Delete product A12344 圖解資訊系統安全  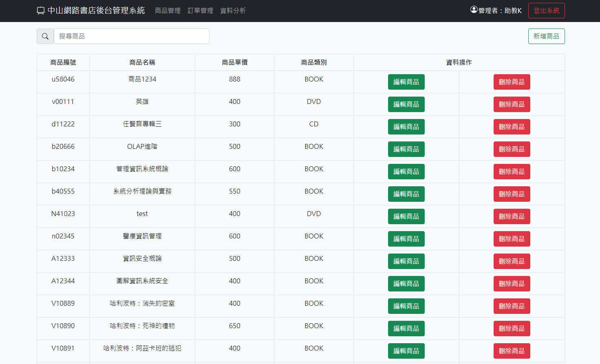coord(512,284)
